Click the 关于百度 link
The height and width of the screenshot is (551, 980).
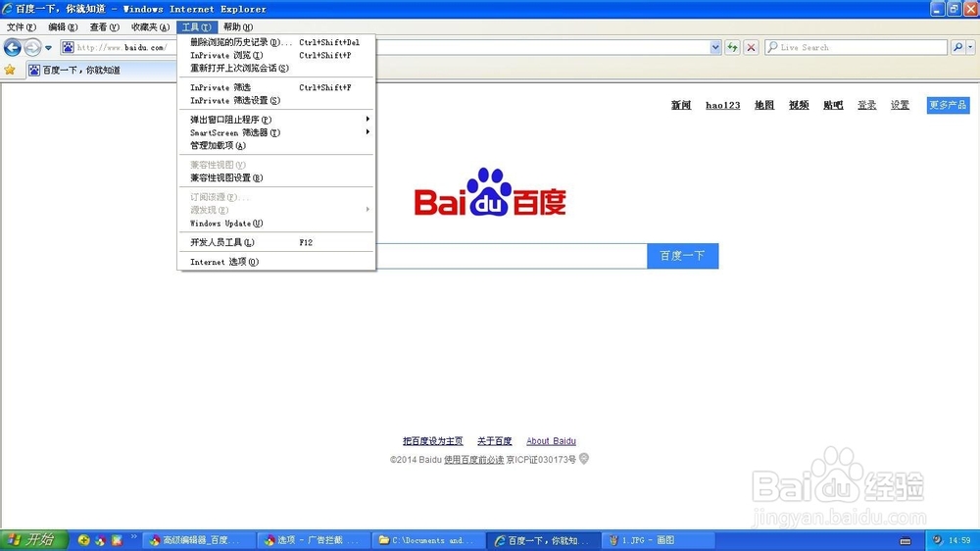(x=494, y=441)
